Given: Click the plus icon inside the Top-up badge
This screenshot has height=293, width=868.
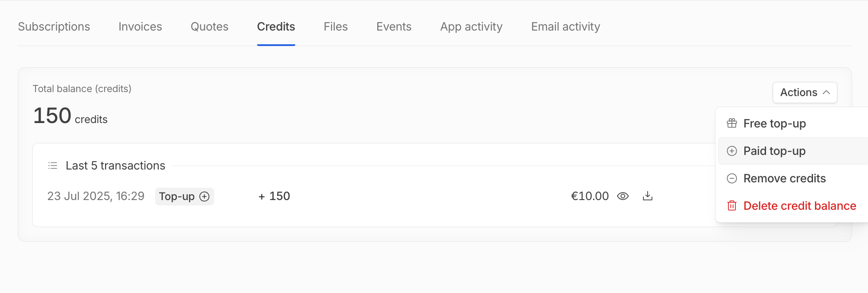Looking at the screenshot, I should [x=204, y=197].
